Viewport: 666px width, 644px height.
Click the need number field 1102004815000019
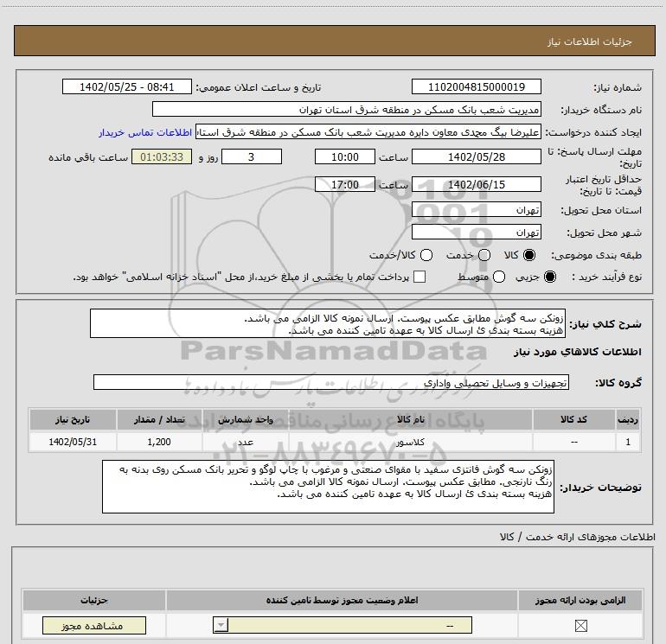pos(476,86)
